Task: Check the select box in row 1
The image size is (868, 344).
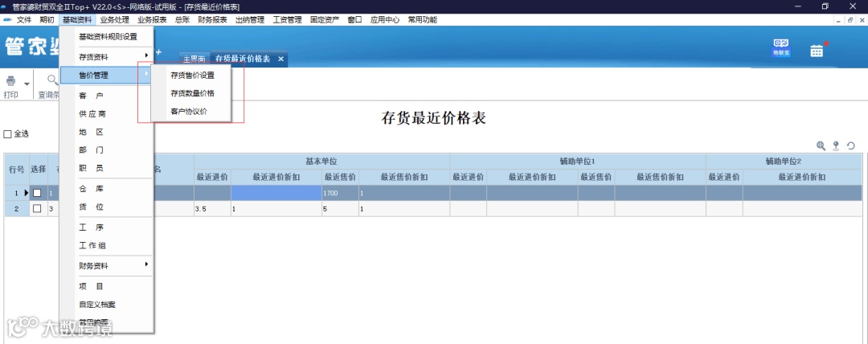Action: point(37,194)
